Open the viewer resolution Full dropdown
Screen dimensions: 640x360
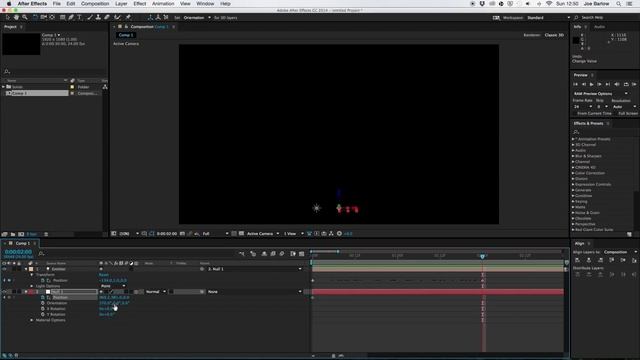(215, 233)
